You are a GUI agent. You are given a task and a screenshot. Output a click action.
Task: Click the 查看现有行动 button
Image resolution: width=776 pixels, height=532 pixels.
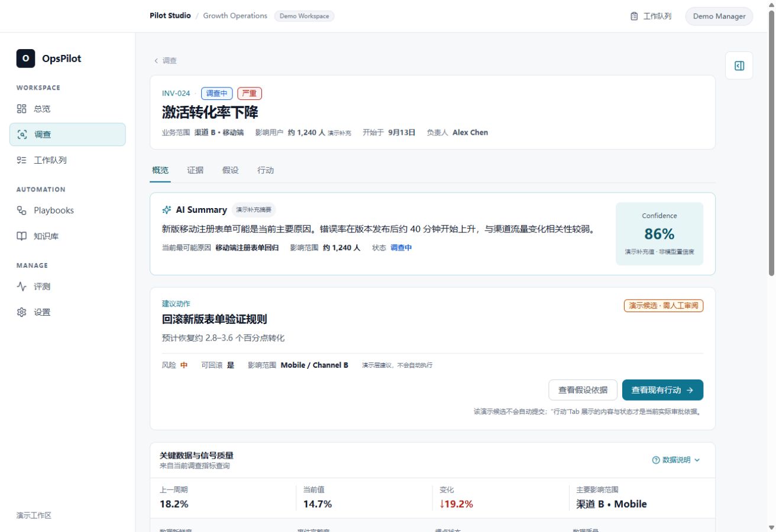coord(662,390)
